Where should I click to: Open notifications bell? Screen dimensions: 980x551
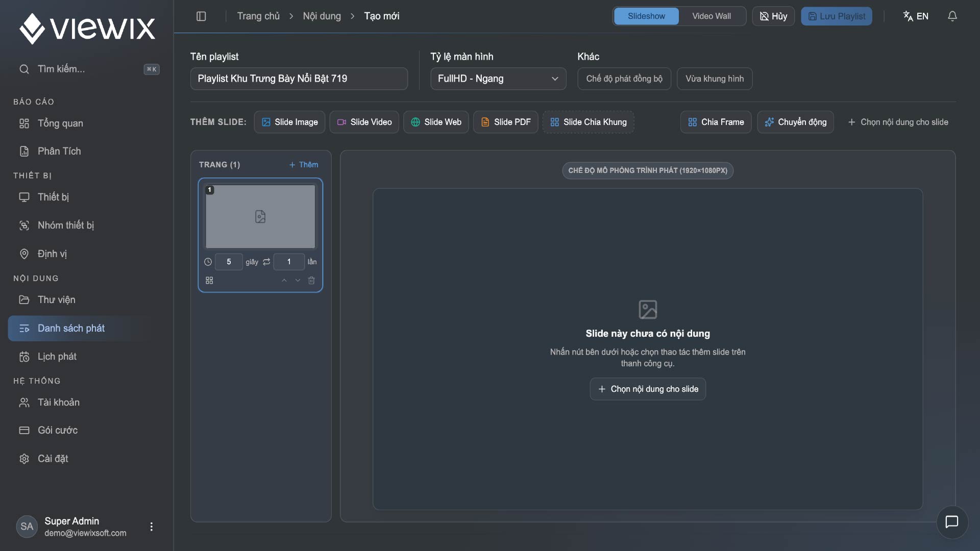[x=952, y=16]
